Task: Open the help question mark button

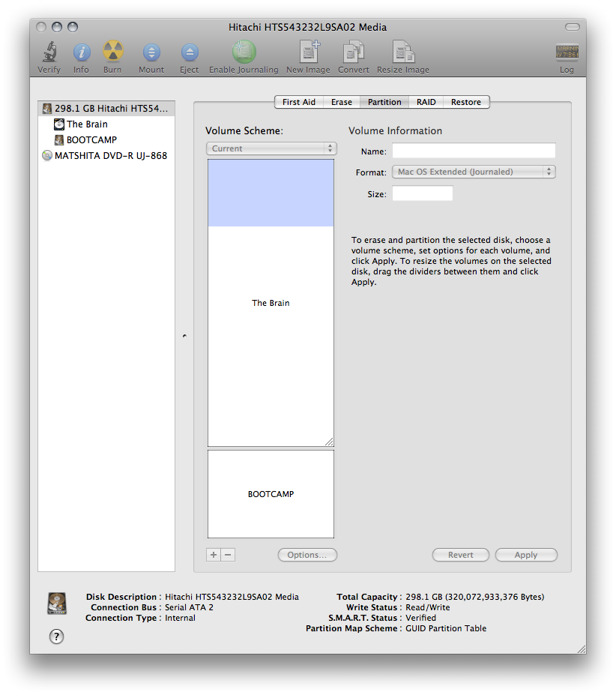Action: tap(56, 637)
